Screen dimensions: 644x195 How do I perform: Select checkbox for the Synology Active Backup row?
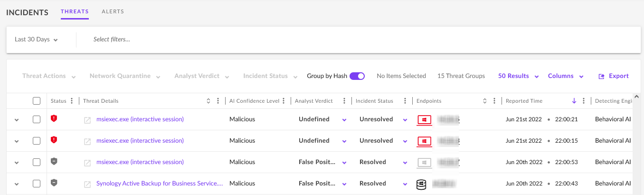point(37,184)
